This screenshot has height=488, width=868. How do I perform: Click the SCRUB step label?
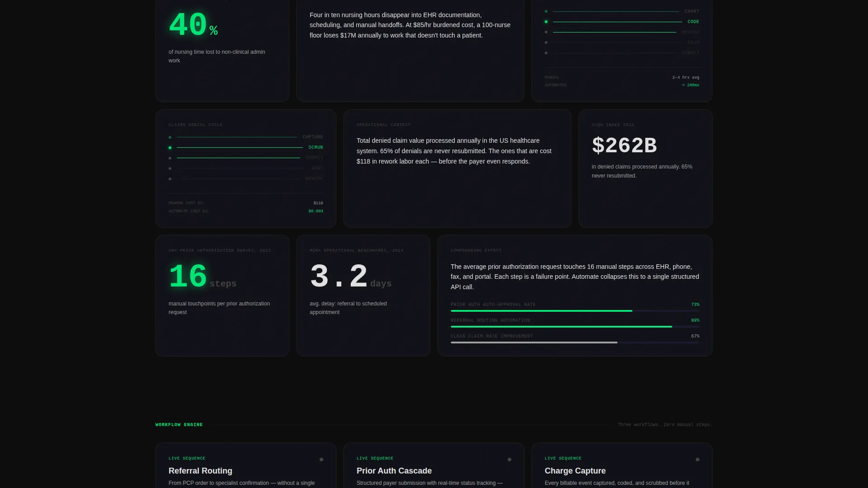click(x=316, y=147)
